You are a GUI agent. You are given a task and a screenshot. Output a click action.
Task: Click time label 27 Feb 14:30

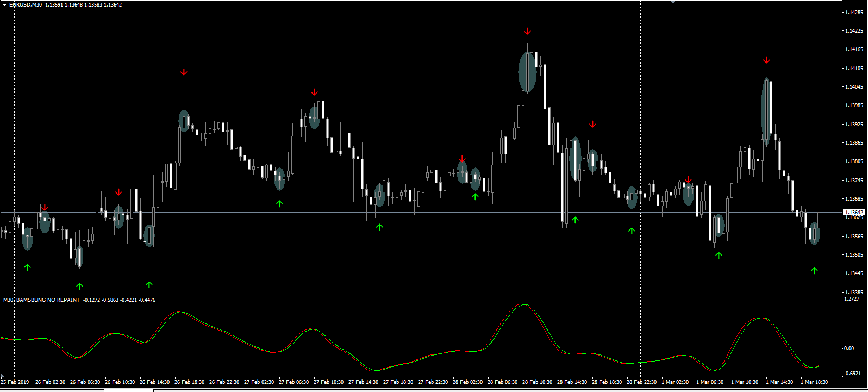click(x=363, y=382)
